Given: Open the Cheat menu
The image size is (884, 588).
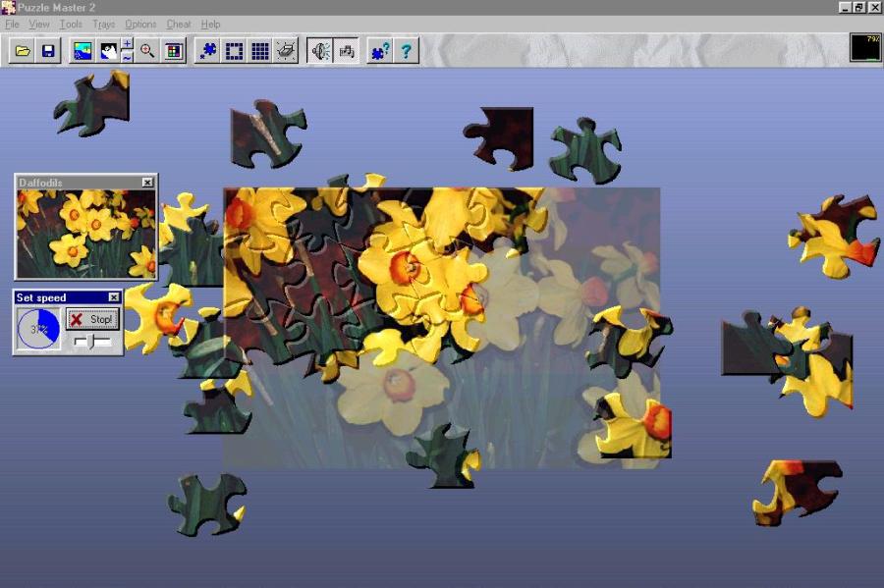Looking at the screenshot, I should (179, 24).
